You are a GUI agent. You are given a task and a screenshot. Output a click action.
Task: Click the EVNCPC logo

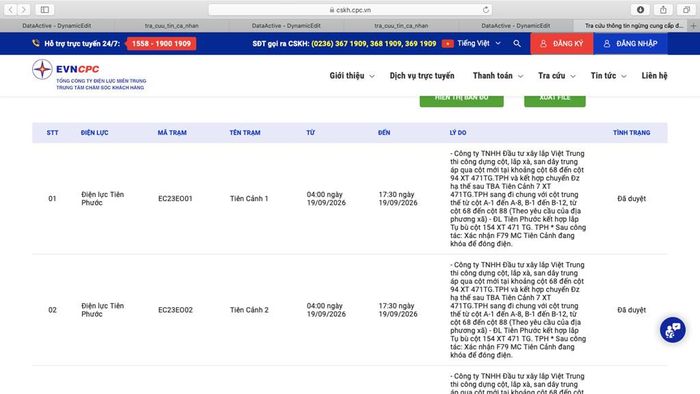tap(89, 75)
